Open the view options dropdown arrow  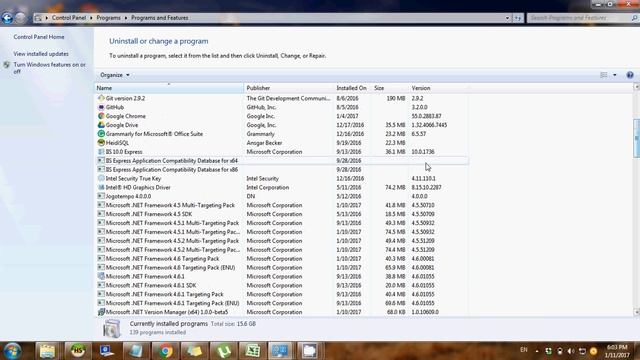tap(615, 75)
